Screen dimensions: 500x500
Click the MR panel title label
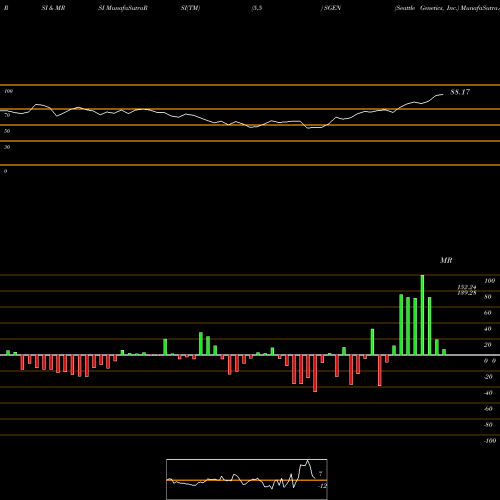tap(446, 260)
